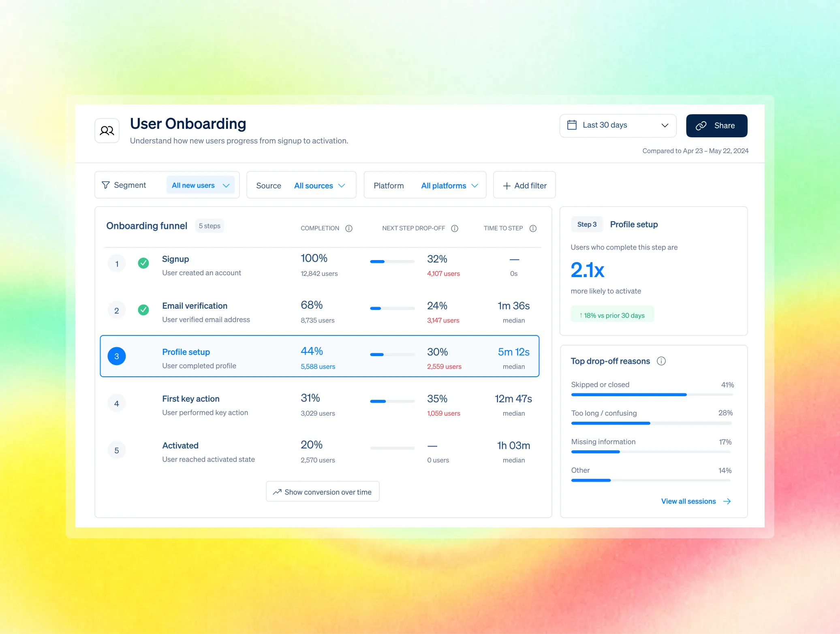Click the chevron beside All new users

[x=226, y=186]
